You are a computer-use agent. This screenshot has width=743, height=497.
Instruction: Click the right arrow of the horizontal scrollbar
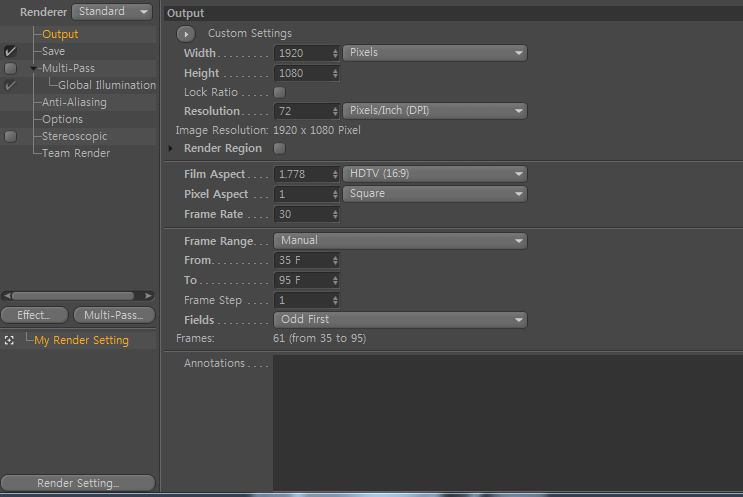pyautogui.click(x=148, y=296)
